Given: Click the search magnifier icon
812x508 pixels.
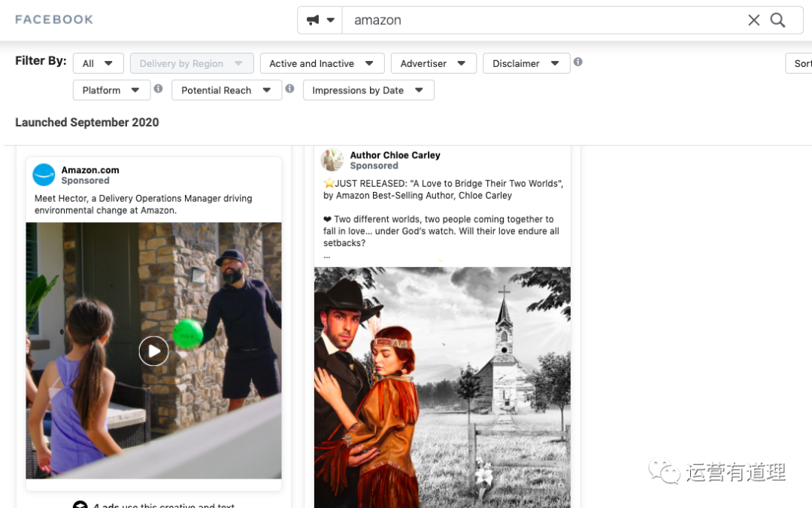Looking at the screenshot, I should pyautogui.click(x=777, y=20).
